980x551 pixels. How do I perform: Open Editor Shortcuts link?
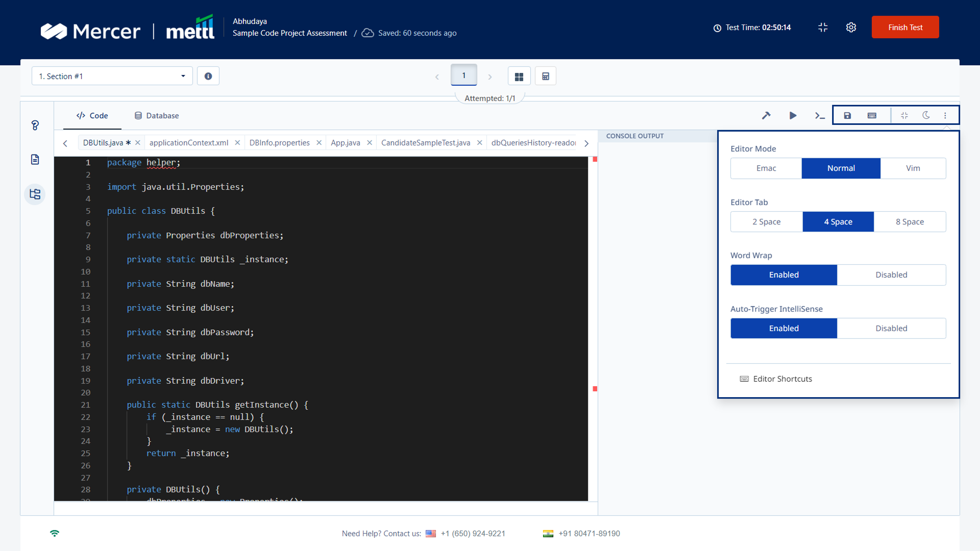tap(776, 379)
